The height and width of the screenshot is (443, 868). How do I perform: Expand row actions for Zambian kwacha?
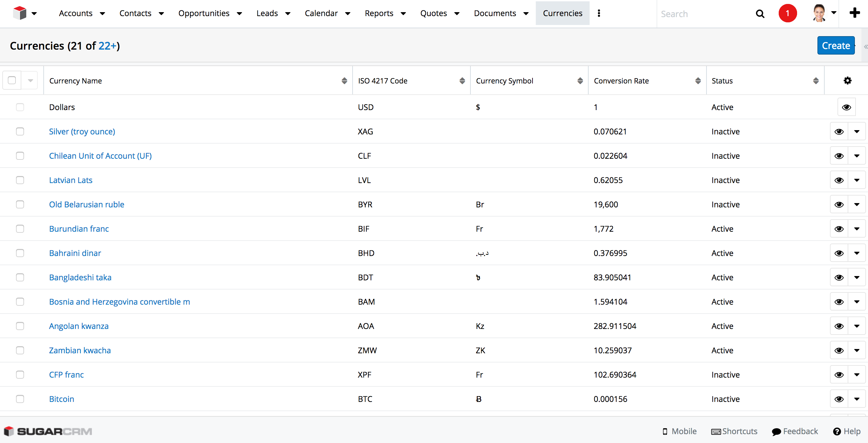(857, 350)
